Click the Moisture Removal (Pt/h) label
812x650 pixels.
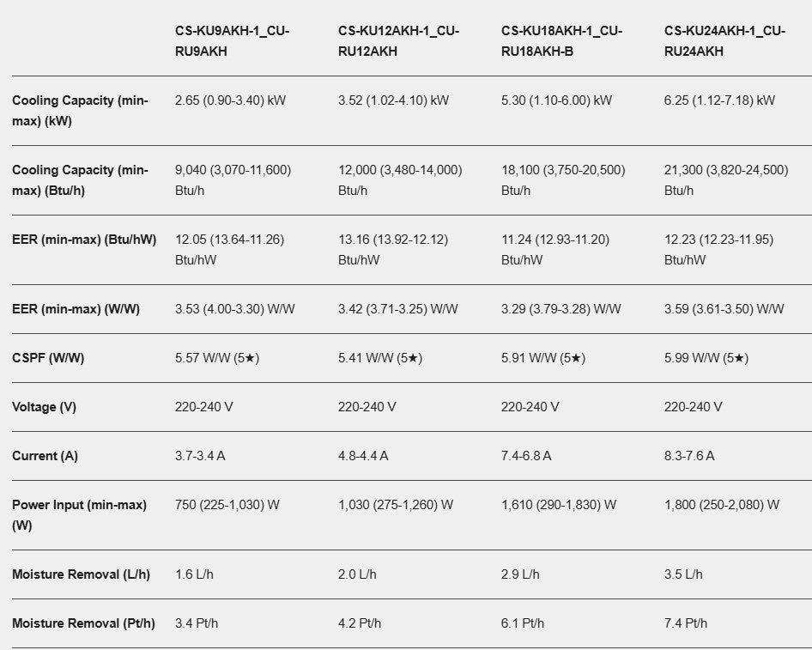tap(83, 623)
